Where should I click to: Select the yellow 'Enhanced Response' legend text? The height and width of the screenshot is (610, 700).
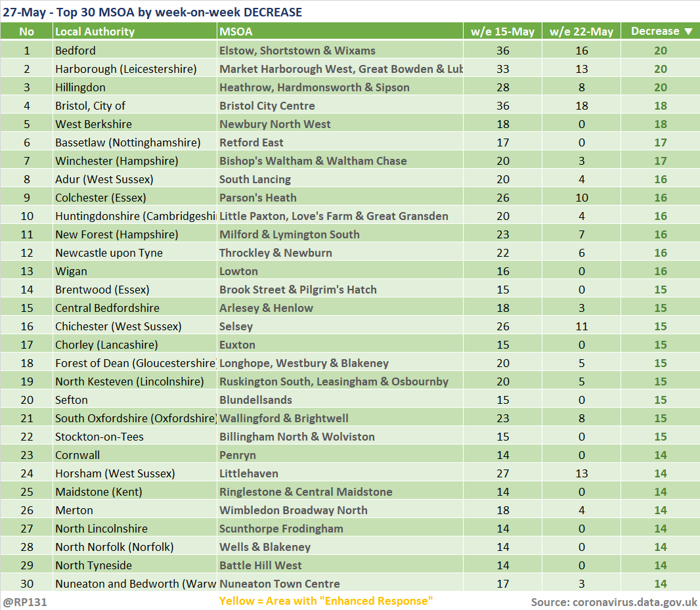[x=326, y=601]
